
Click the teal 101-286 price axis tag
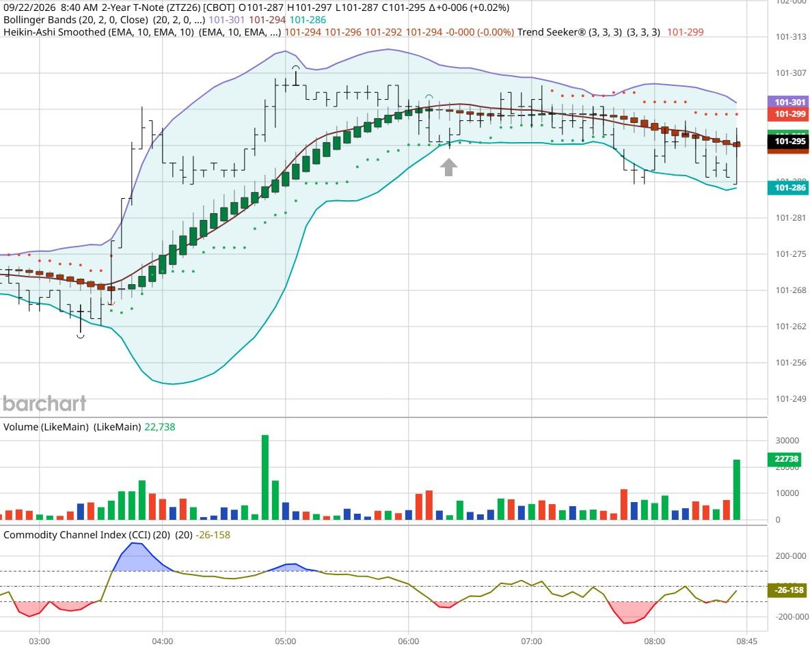click(787, 188)
